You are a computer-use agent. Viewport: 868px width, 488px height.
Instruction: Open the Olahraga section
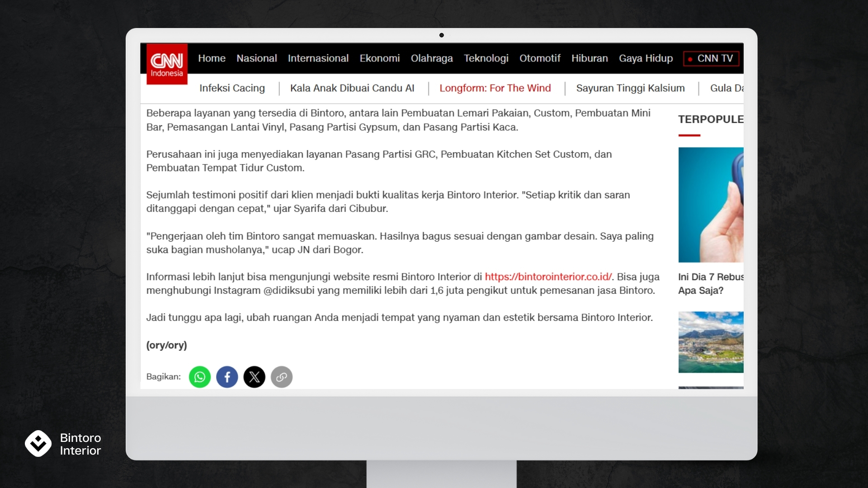point(431,58)
